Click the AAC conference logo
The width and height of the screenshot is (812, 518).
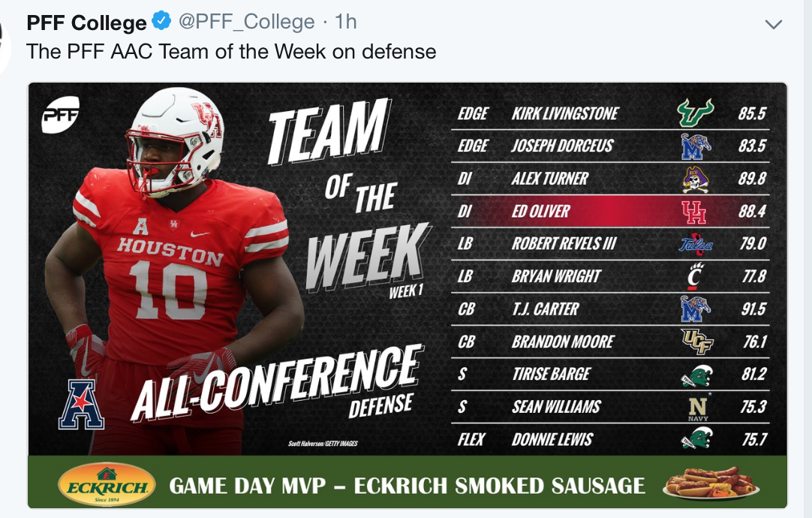click(x=81, y=405)
